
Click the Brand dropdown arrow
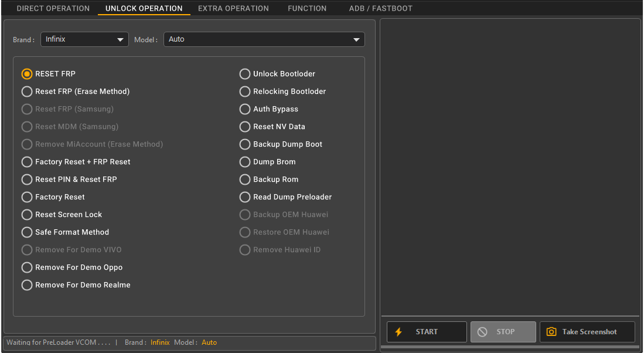121,39
